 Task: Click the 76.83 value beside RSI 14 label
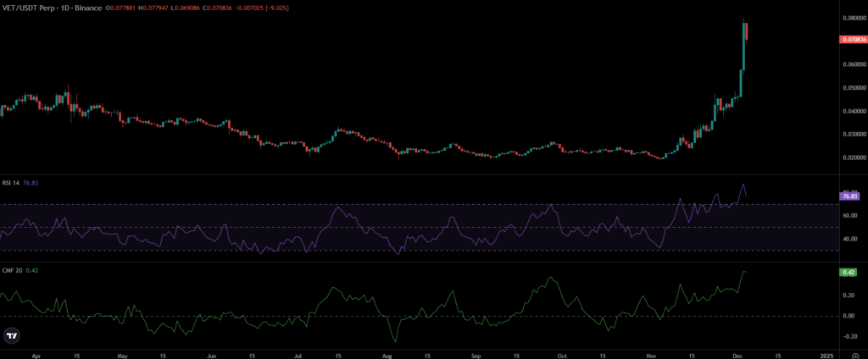click(x=30, y=181)
